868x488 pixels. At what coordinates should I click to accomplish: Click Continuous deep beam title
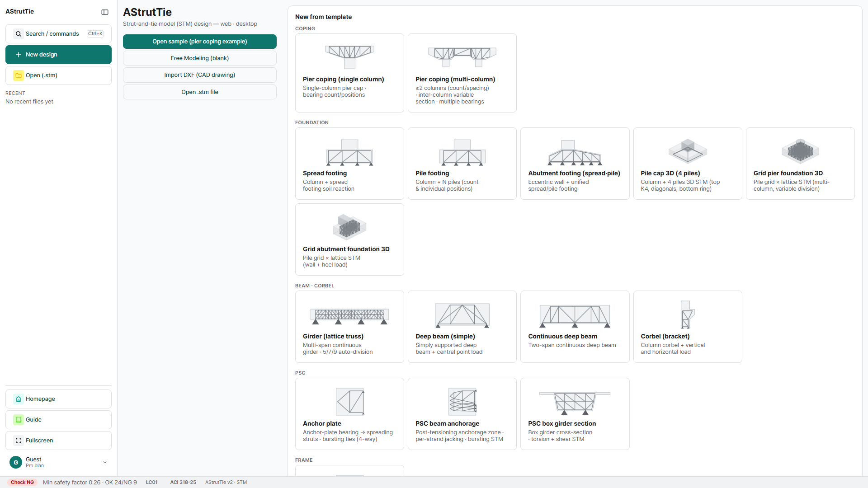[x=563, y=337]
